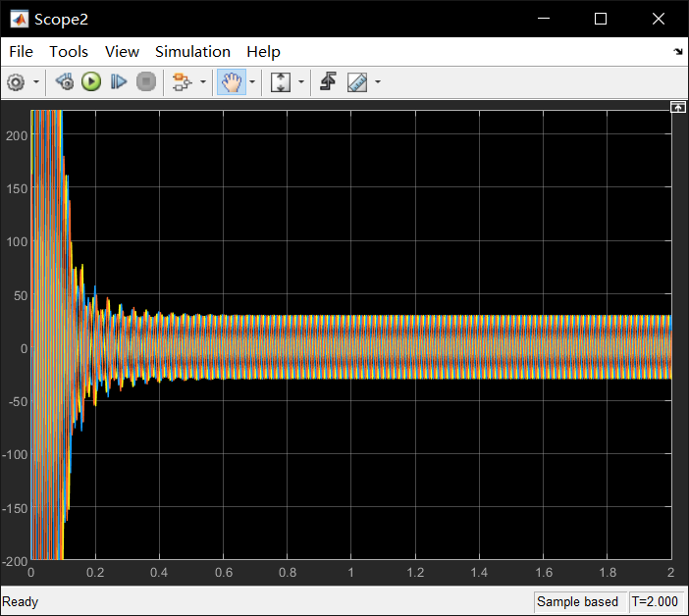Click the x-axis tick label 1.4

click(x=479, y=573)
